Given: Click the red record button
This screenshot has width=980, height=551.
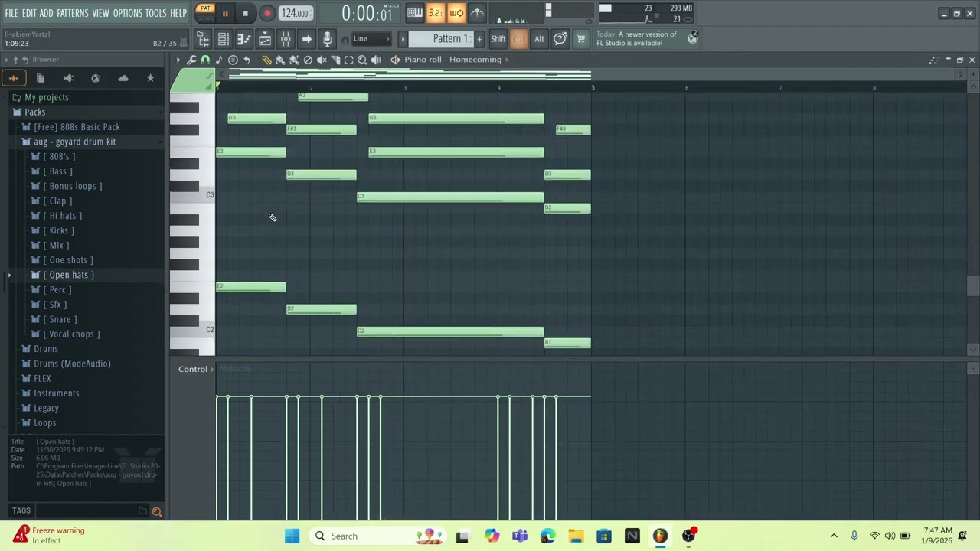Looking at the screenshot, I should pyautogui.click(x=267, y=13).
